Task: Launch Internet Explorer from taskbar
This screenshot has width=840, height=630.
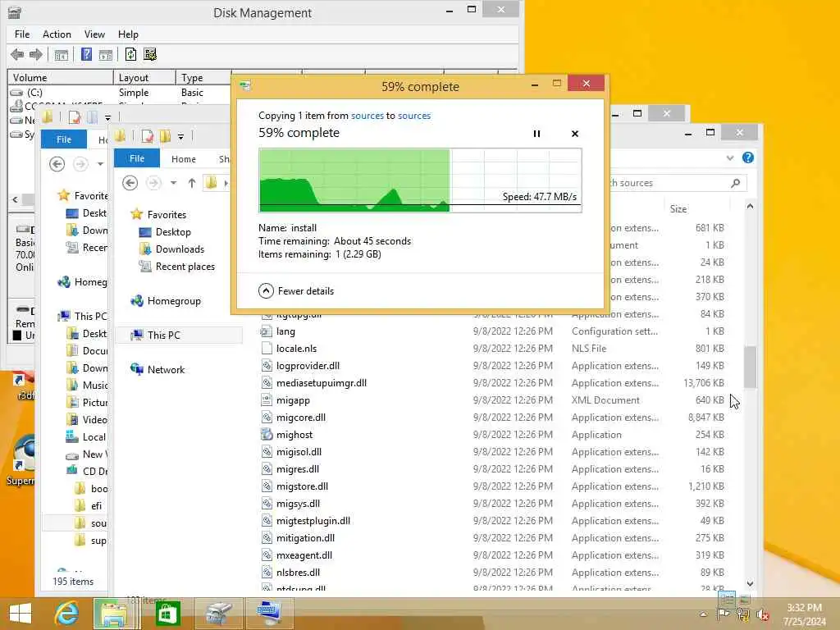Action: point(67,614)
